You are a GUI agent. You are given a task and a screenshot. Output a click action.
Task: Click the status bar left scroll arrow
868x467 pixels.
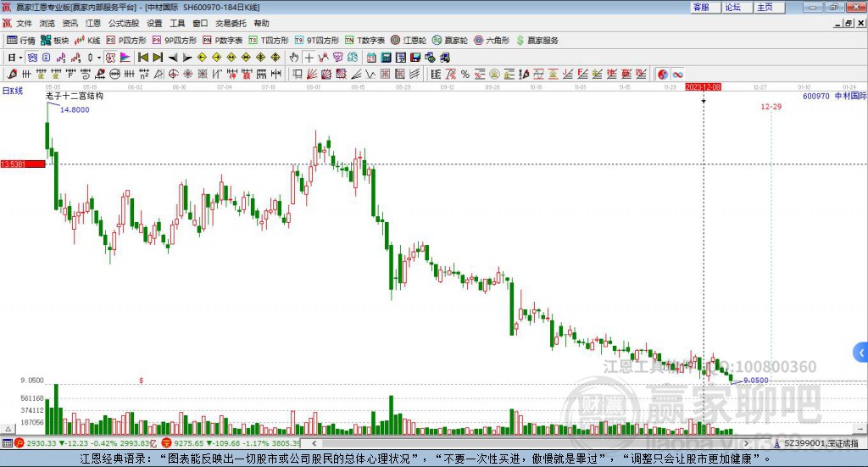coord(314,443)
